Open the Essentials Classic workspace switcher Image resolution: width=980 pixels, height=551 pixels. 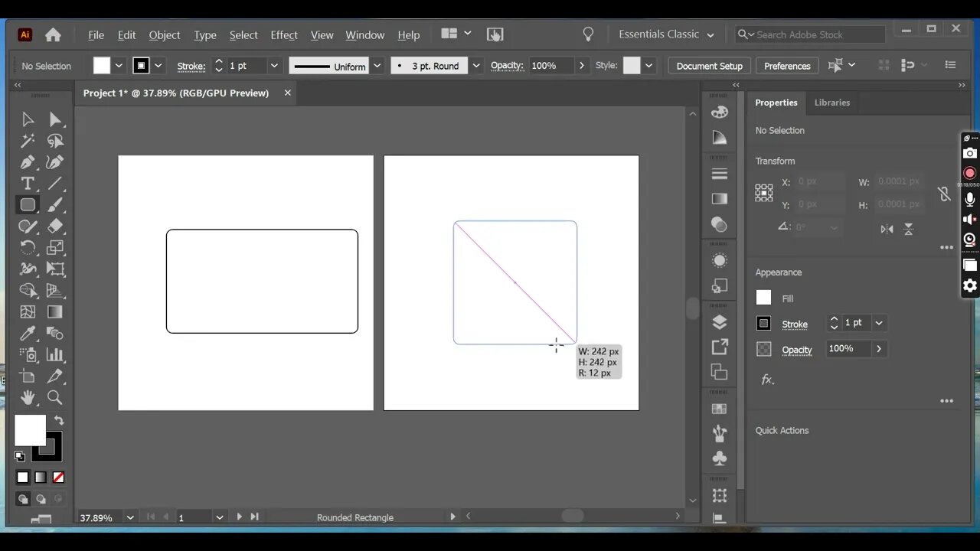[666, 34]
